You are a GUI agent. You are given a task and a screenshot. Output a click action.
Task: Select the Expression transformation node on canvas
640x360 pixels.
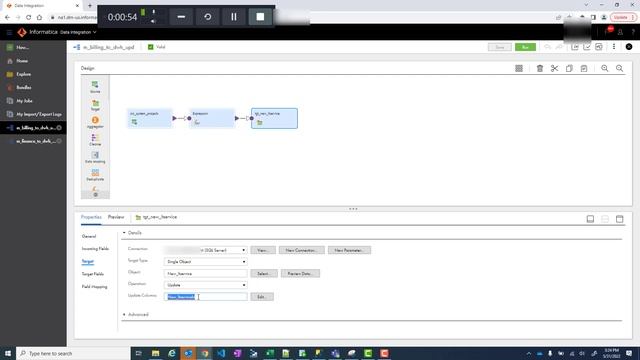coord(212,118)
